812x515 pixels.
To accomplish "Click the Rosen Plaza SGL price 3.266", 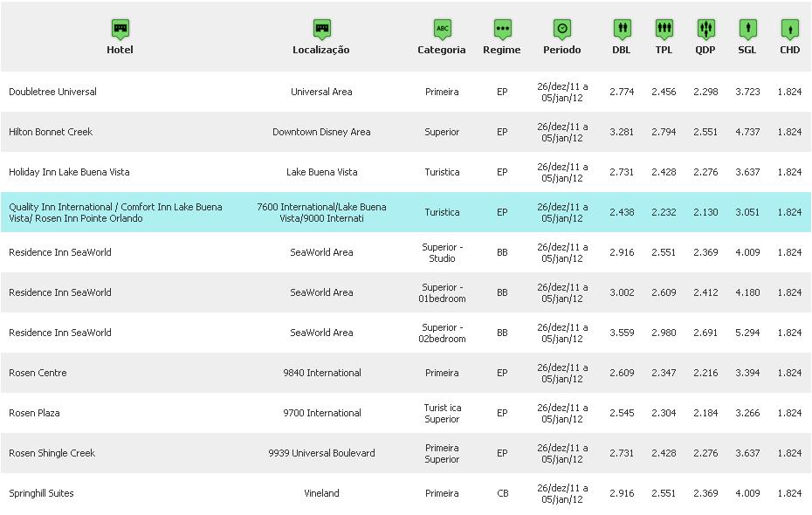I will coord(747,413).
